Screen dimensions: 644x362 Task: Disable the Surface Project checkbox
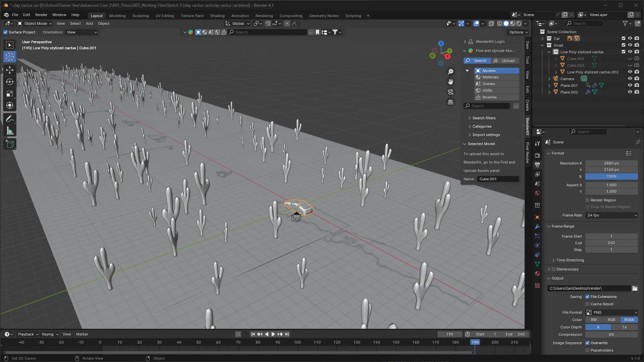5,32
